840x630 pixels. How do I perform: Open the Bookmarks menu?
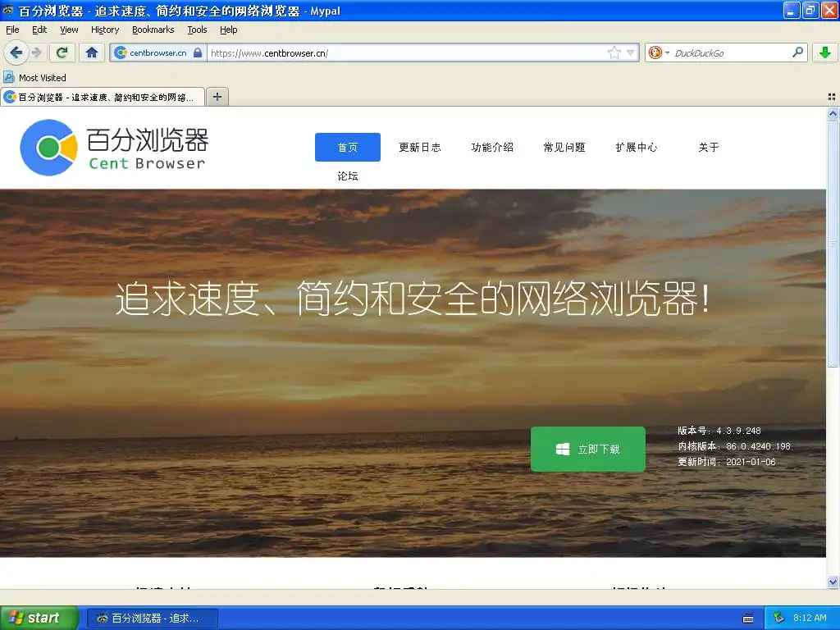(x=153, y=30)
